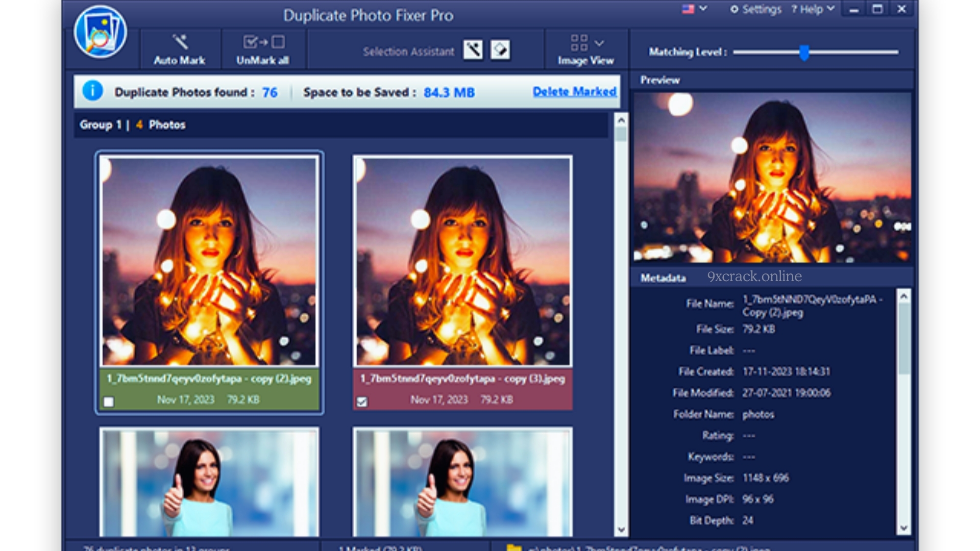
Task: Click the File Size value 79.2 KB
Action: click(x=759, y=329)
